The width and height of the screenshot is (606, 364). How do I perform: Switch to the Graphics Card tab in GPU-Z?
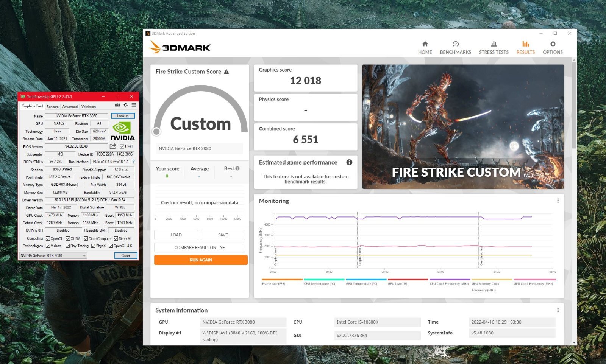(32, 106)
